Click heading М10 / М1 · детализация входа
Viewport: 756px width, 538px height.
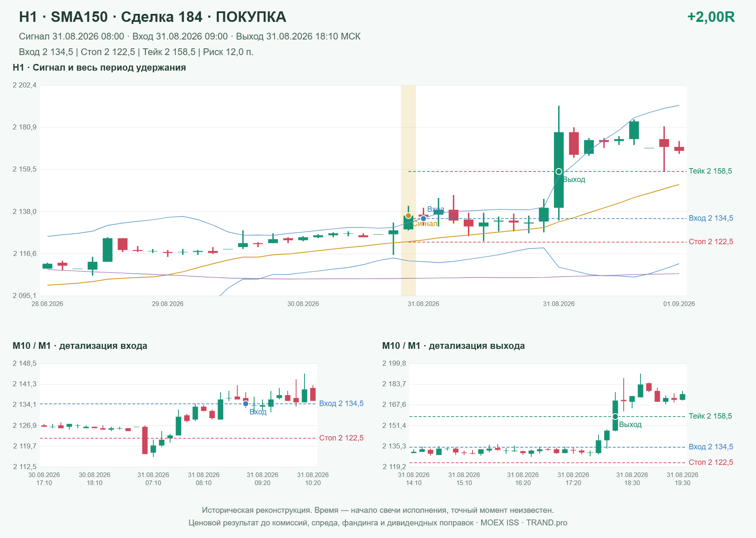pyautogui.click(x=80, y=346)
